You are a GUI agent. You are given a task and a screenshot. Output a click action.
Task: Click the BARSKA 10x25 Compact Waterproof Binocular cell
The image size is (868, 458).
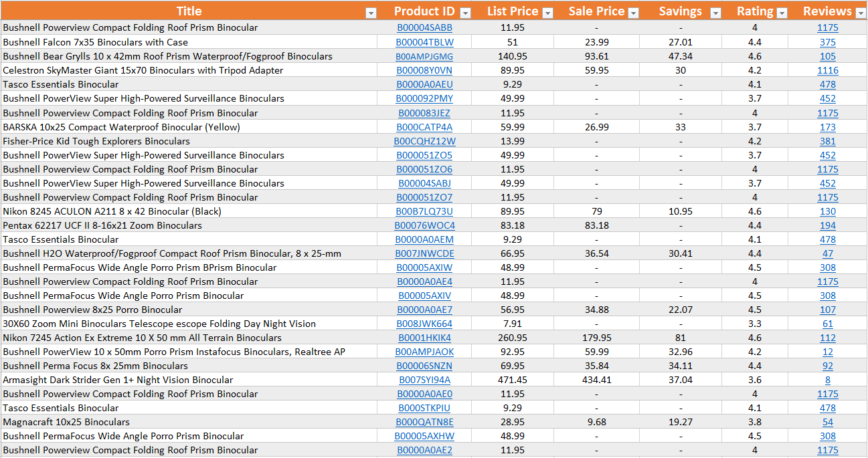(x=190, y=127)
